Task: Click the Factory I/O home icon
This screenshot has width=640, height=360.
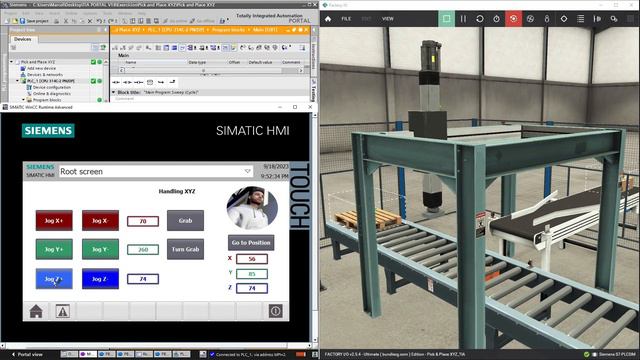Action: (x=328, y=19)
